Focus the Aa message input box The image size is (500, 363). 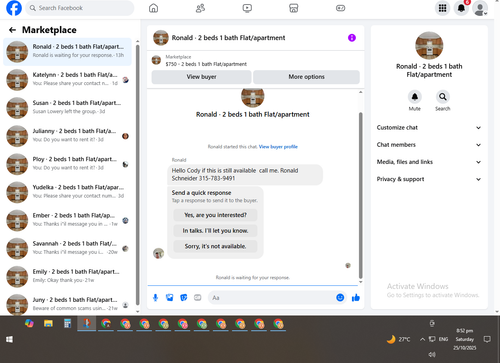pyautogui.click(x=273, y=297)
